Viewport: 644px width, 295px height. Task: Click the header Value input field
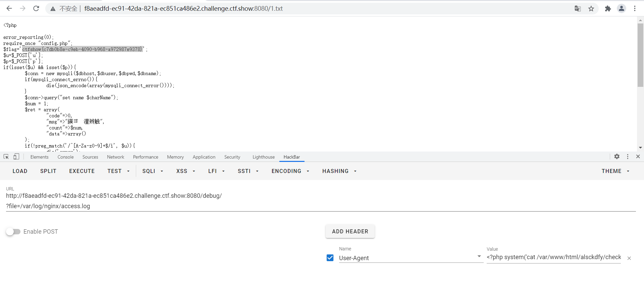[554, 257]
